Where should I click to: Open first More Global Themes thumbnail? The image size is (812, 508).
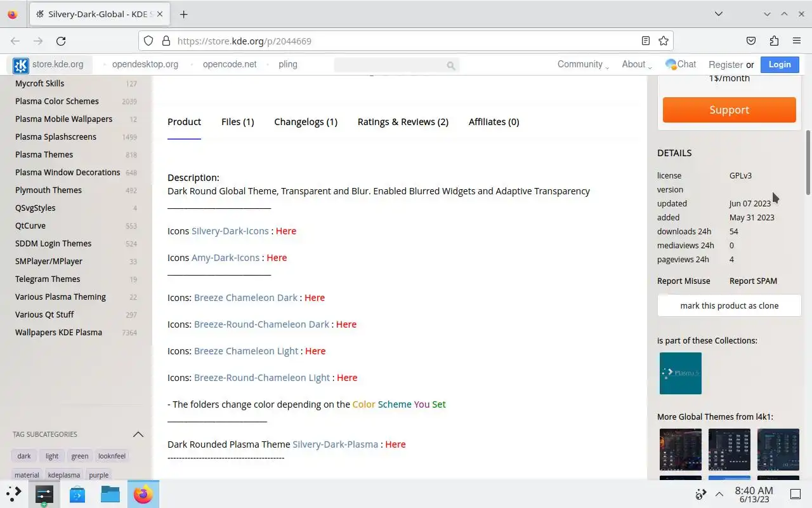pyautogui.click(x=681, y=450)
